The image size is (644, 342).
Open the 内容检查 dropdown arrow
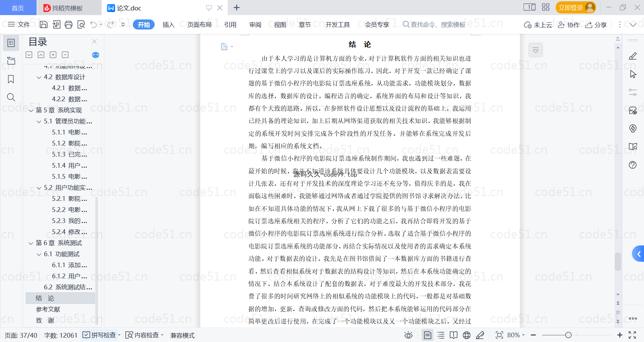tap(162, 335)
